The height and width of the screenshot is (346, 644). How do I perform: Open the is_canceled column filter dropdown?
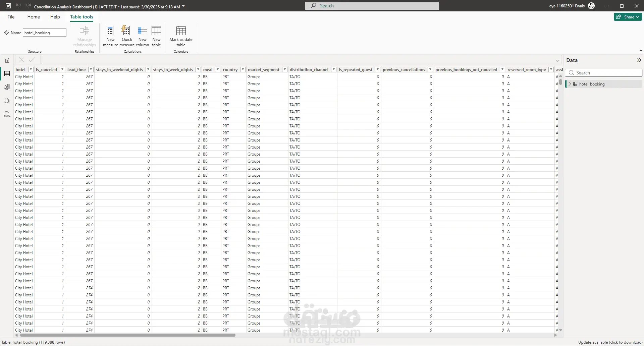[x=62, y=69]
